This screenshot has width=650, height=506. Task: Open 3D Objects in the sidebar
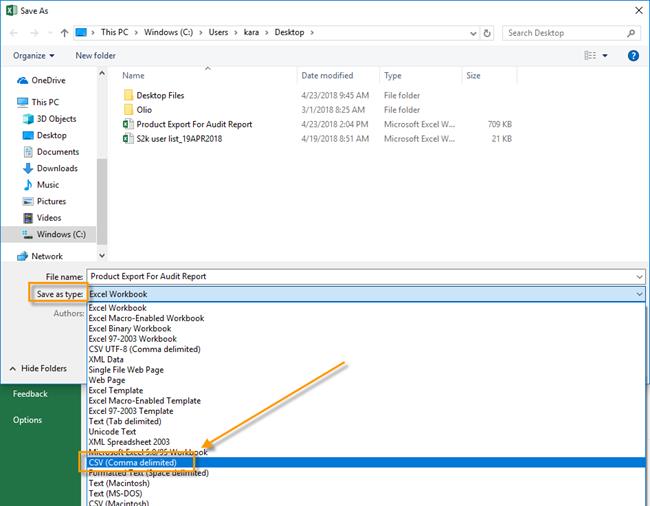point(56,119)
